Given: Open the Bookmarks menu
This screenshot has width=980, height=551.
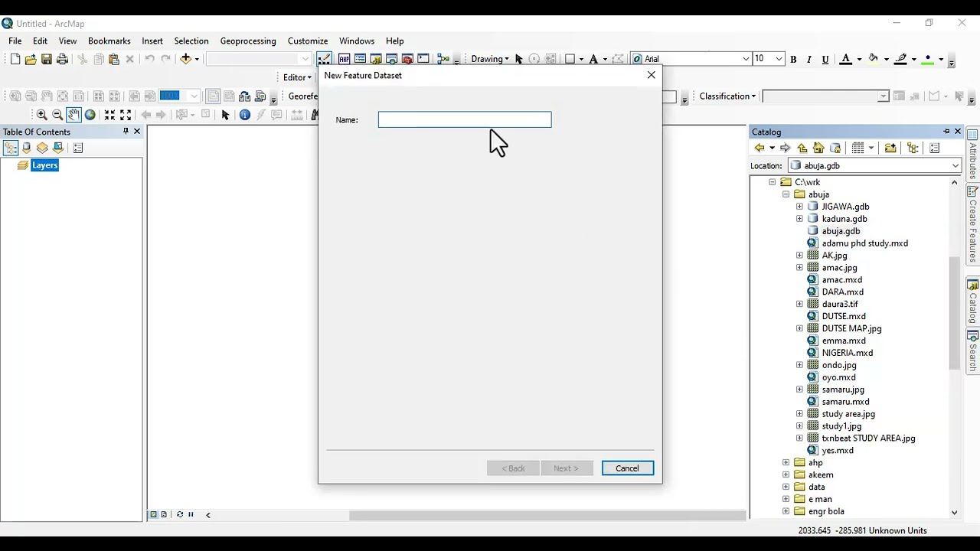Looking at the screenshot, I should (x=109, y=41).
